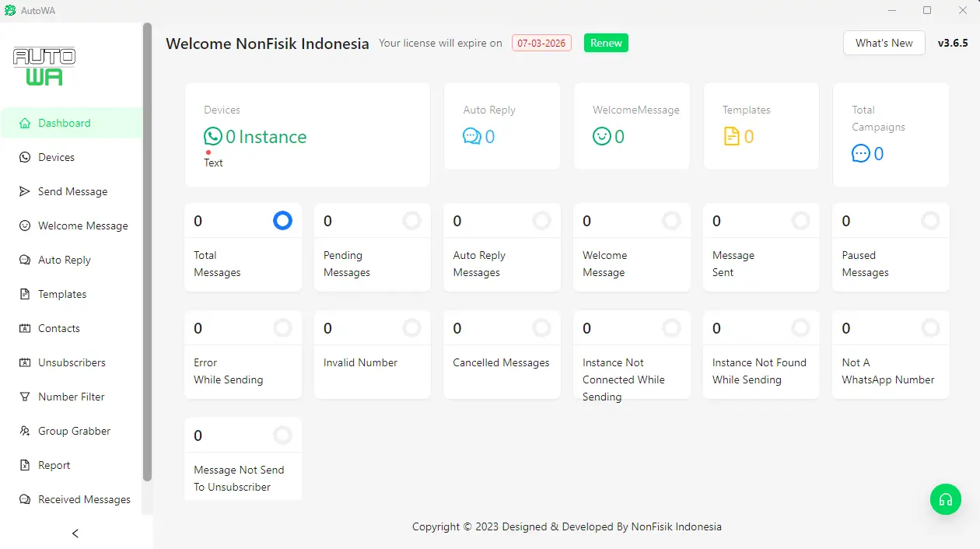Click the Total Campaigns chat icon
This screenshot has width=980, height=549.
(x=860, y=154)
